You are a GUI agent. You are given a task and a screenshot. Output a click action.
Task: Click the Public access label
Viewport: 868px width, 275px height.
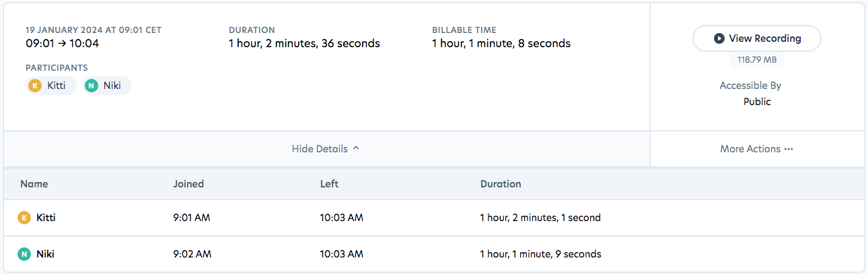coord(757,102)
